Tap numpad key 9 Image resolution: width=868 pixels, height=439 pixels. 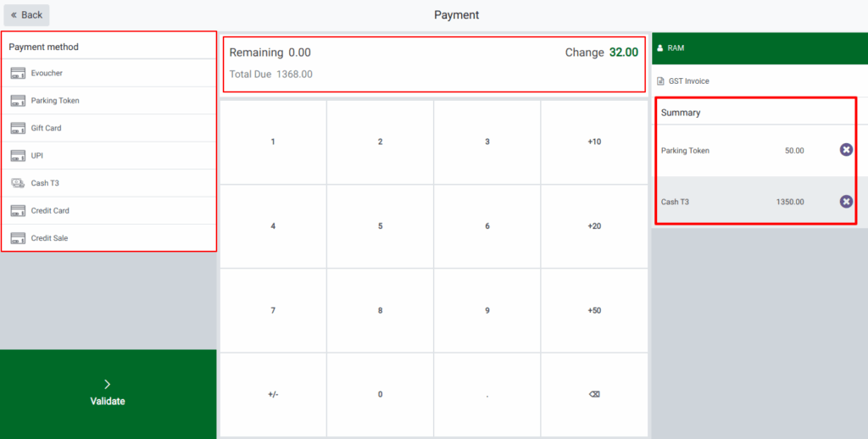(487, 310)
